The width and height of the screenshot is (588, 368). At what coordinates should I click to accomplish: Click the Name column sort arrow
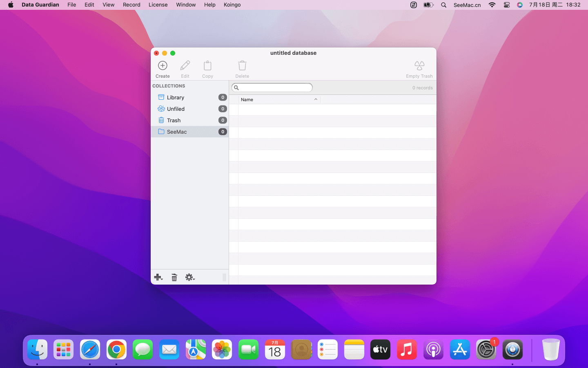316,99
